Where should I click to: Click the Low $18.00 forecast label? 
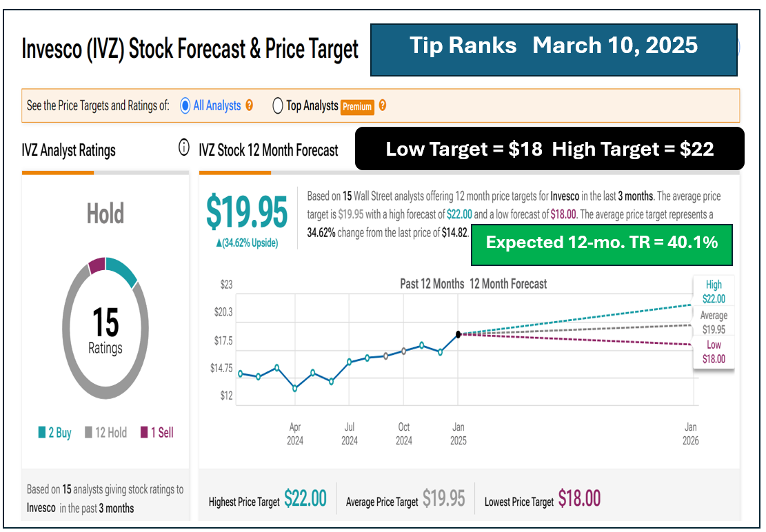point(714,352)
